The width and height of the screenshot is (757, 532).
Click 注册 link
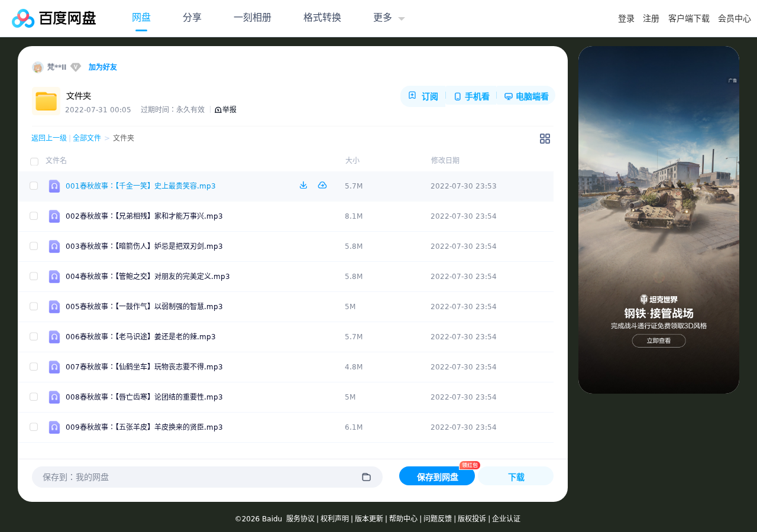pos(651,18)
